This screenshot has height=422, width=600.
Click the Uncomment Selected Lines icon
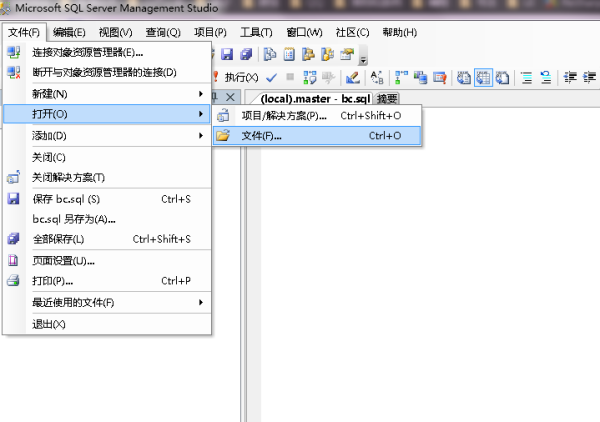coord(546,78)
